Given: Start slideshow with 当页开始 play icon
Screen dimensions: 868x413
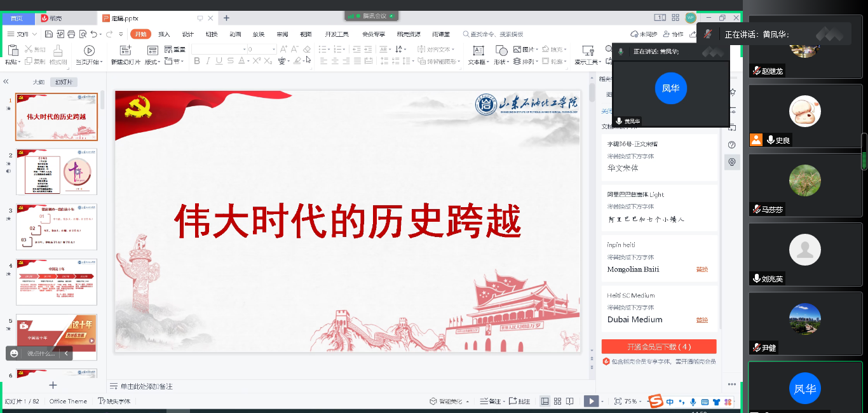Looking at the screenshot, I should 89,50.
